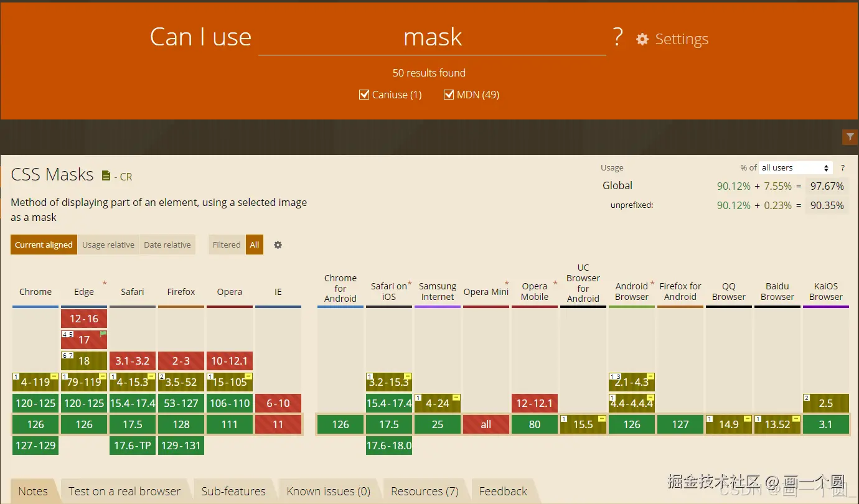
Task: Click the red asterisk next to Edge
Action: 105,284
